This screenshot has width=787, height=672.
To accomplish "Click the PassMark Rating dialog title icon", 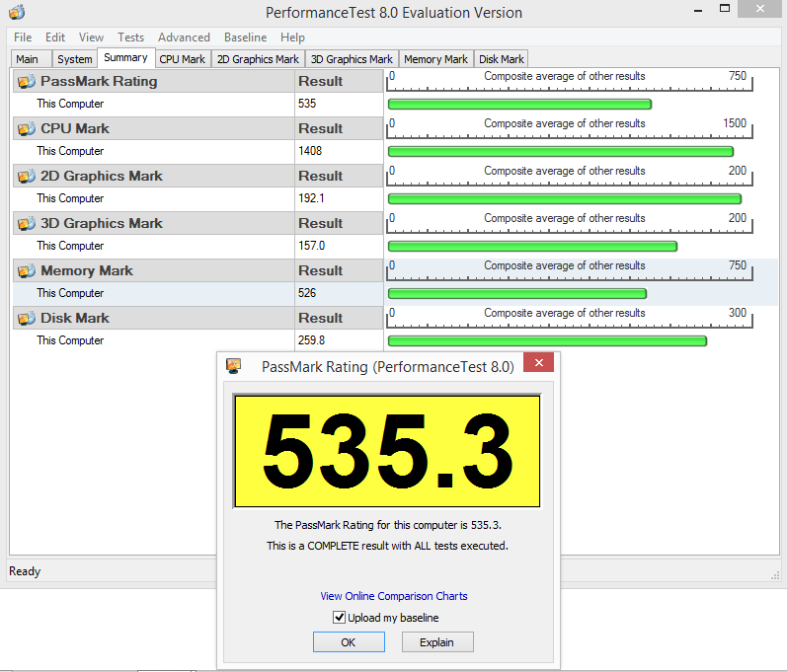I will 233,366.
